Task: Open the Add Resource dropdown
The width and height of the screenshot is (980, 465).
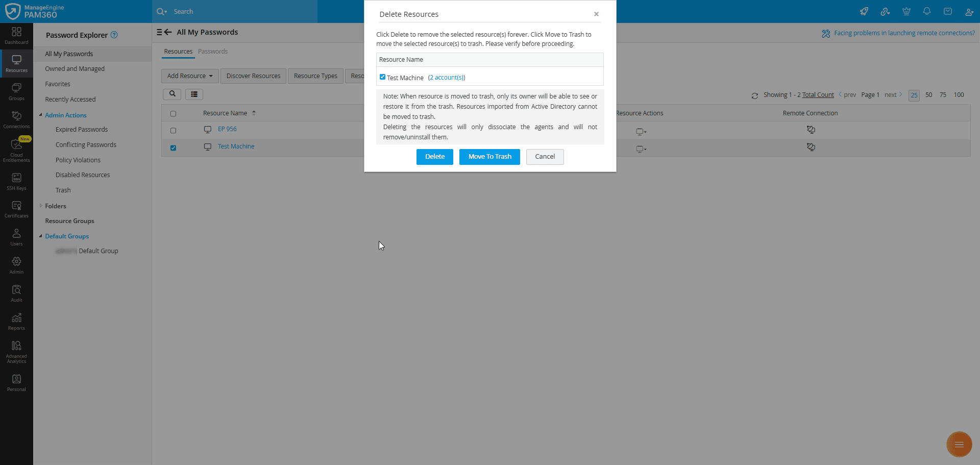Action: click(x=189, y=76)
